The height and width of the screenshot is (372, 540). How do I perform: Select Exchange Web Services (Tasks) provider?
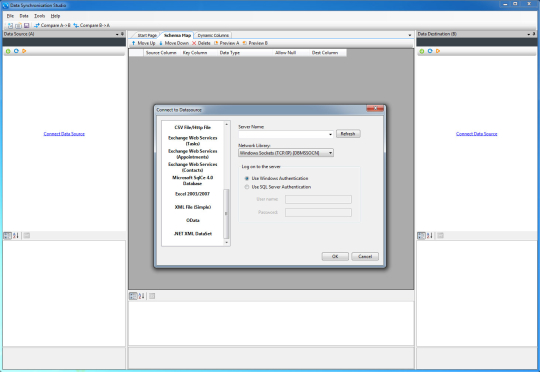click(193, 141)
